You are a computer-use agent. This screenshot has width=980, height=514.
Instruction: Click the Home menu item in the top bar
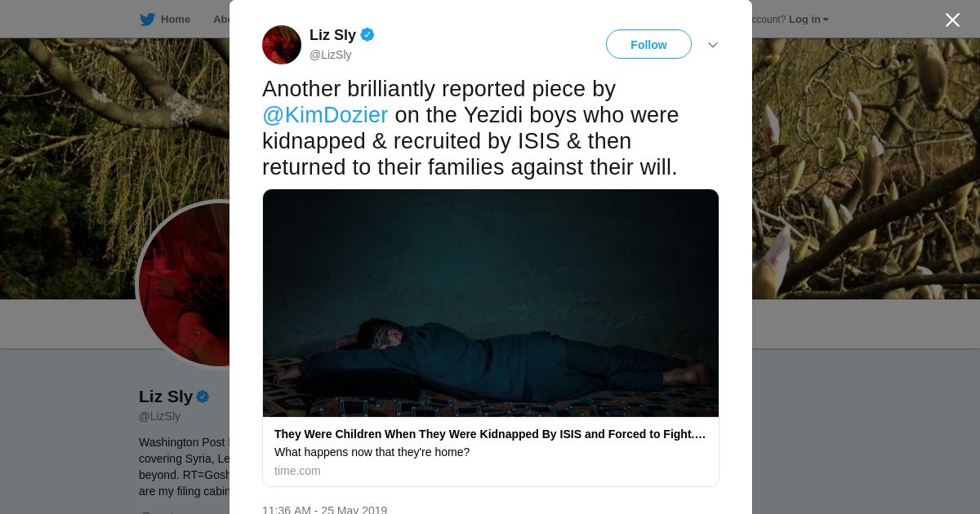click(176, 20)
